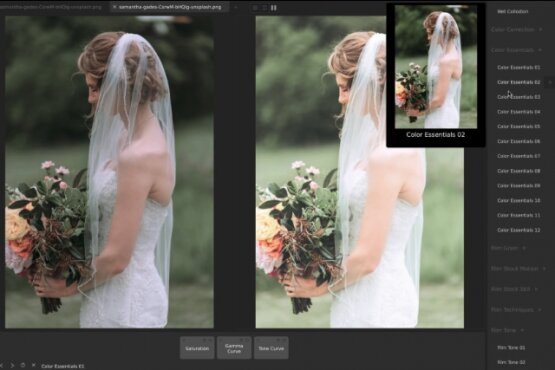Expand the Color Correction preset group

516,29
